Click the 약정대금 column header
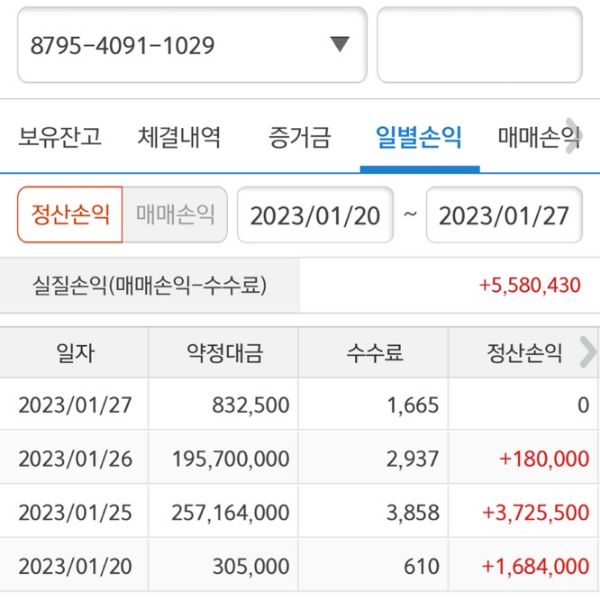The image size is (600, 600). point(224,352)
